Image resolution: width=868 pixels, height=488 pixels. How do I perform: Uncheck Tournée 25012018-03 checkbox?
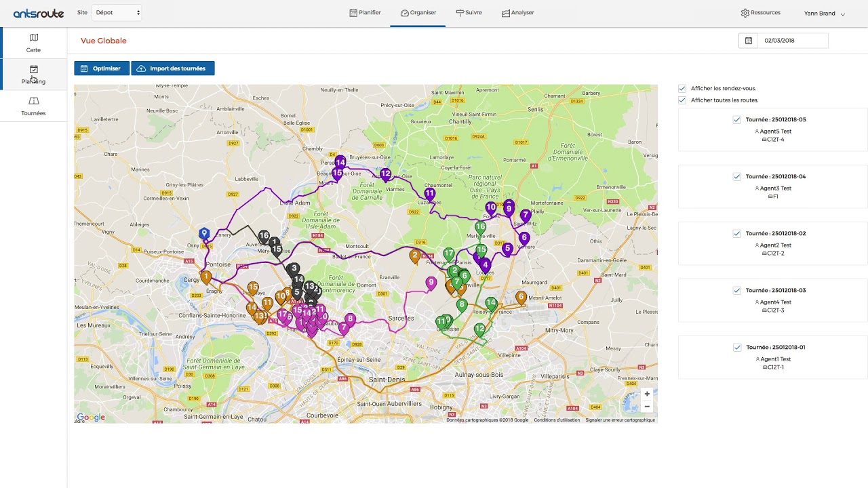(736, 291)
